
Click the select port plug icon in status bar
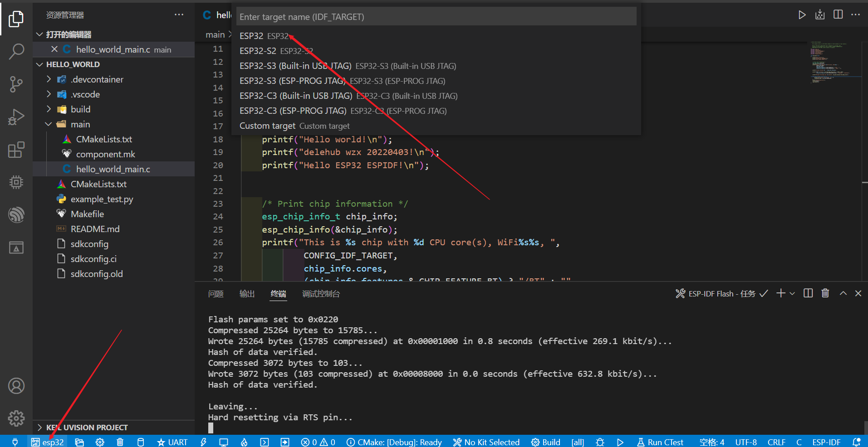tap(15, 442)
